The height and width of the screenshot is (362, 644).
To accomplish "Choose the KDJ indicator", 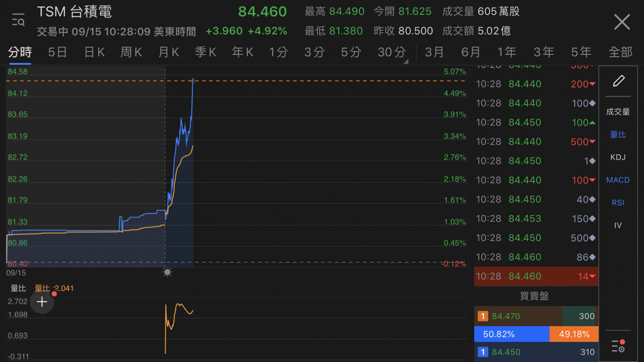I will (618, 157).
